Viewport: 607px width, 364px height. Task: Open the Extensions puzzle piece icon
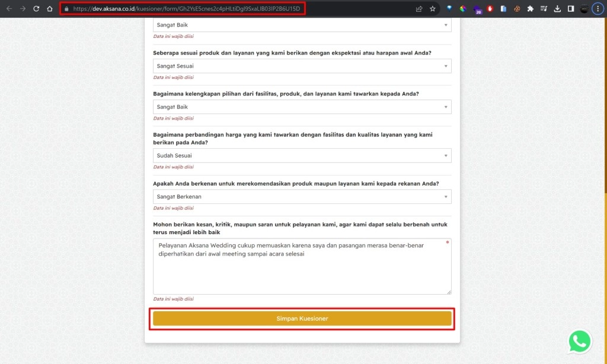[x=530, y=9]
